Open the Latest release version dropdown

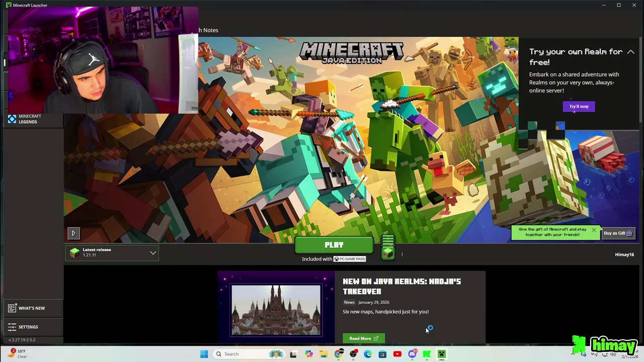[x=112, y=253]
